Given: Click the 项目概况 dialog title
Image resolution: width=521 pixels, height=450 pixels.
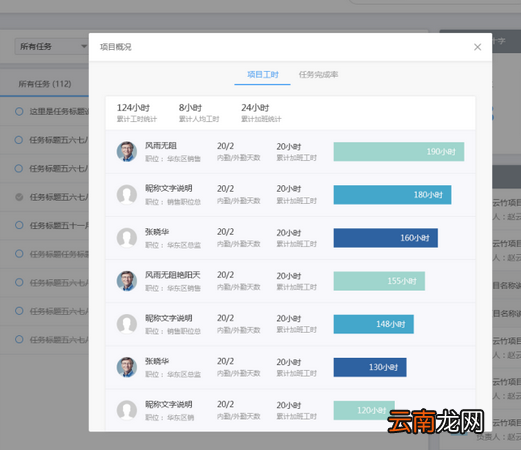Looking at the screenshot, I should 116,47.
